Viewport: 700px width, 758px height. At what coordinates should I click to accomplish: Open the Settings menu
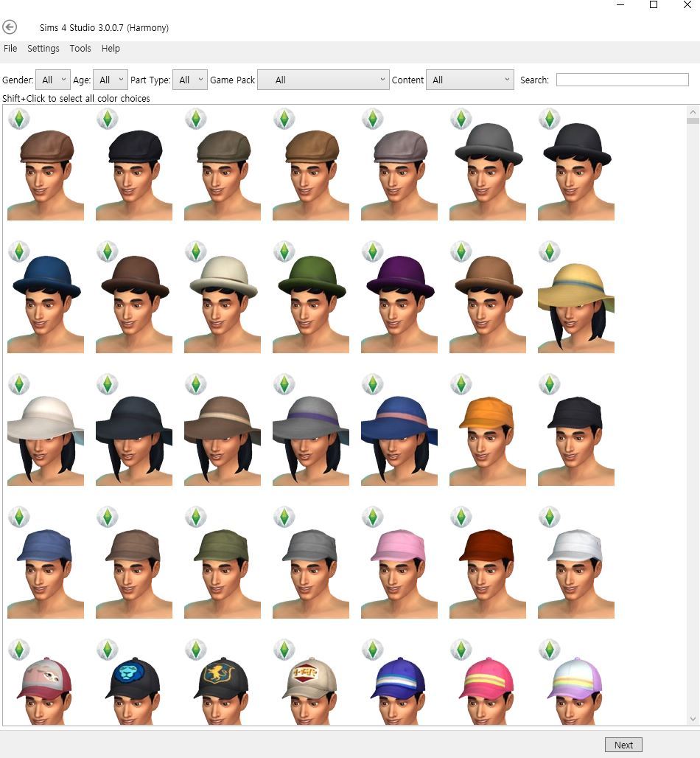coord(43,49)
